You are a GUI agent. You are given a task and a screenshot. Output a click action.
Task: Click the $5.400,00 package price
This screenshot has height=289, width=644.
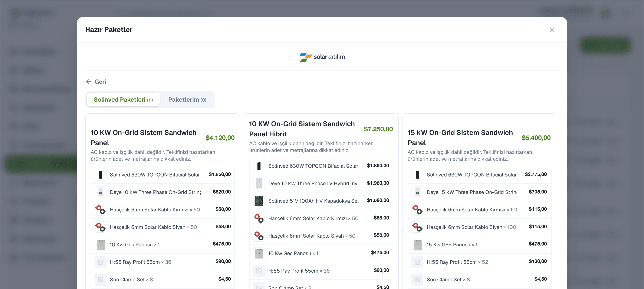tap(536, 138)
